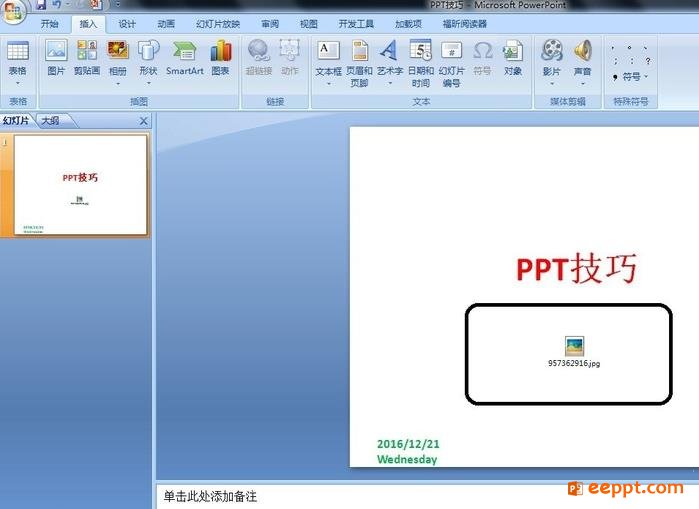Insert an 对象 object
Image resolution: width=699 pixels, height=509 pixels.
(513, 58)
